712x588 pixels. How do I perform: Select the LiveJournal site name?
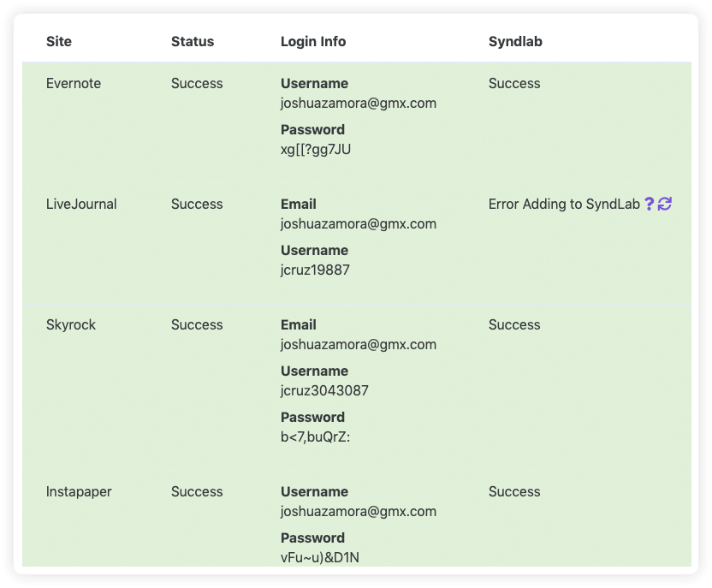tap(81, 204)
